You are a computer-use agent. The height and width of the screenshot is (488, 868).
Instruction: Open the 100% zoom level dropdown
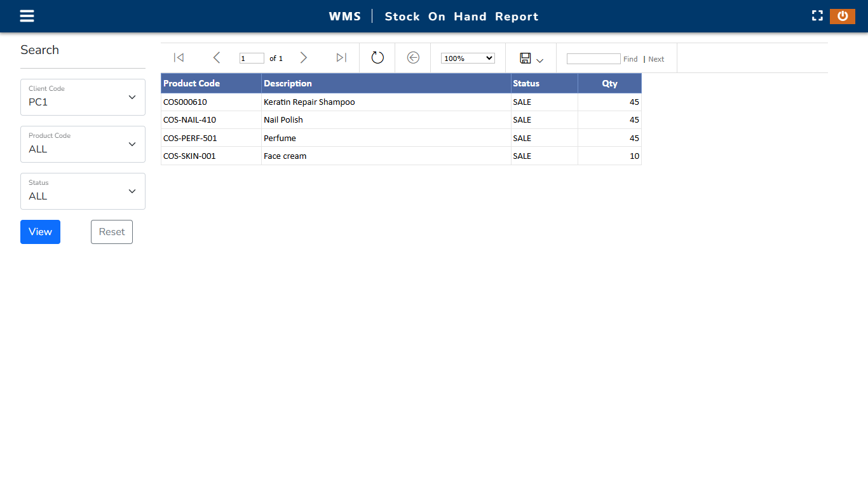468,58
